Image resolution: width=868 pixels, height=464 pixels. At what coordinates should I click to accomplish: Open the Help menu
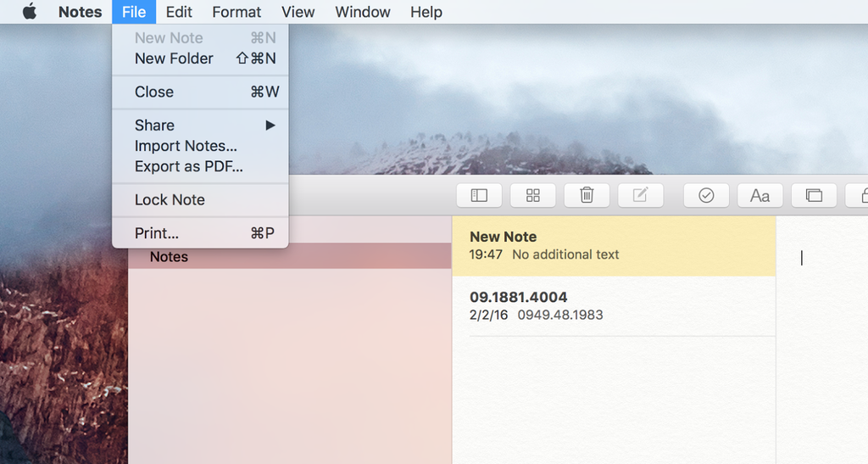coord(426,12)
